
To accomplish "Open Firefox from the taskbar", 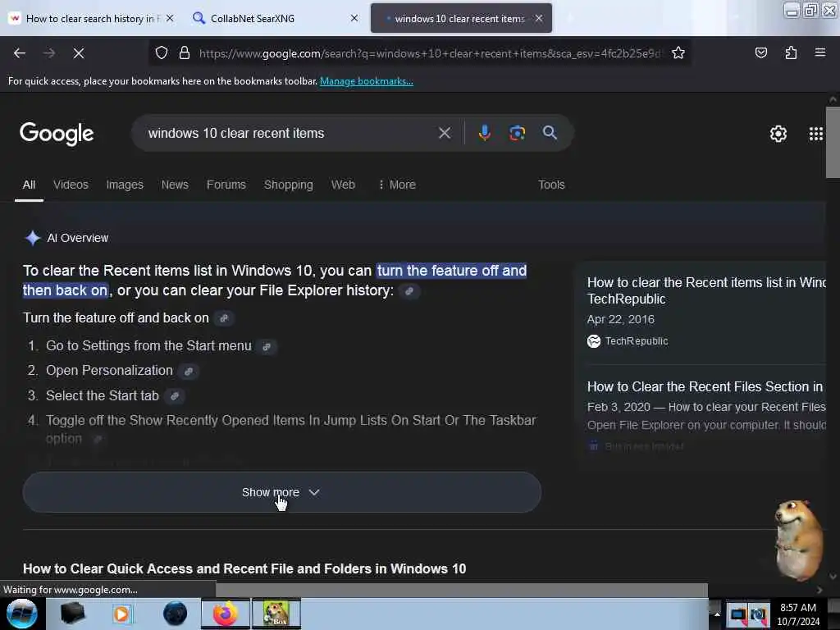I will point(226,614).
